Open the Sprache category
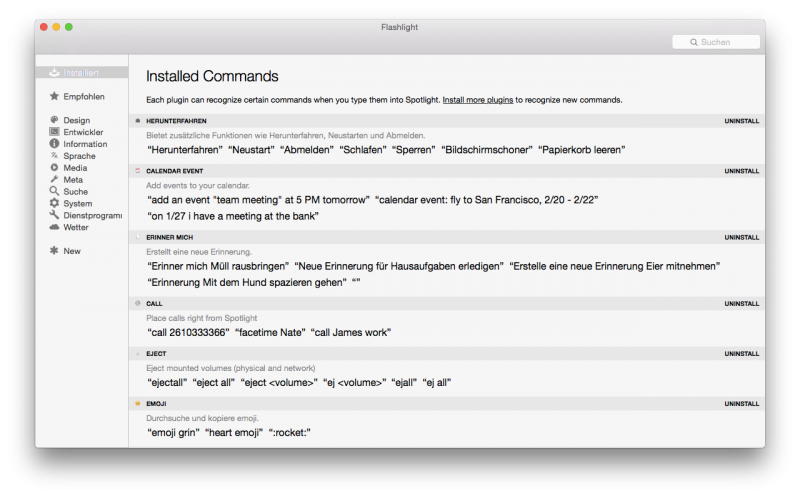Viewport: 800px width, 498px height. [79, 156]
